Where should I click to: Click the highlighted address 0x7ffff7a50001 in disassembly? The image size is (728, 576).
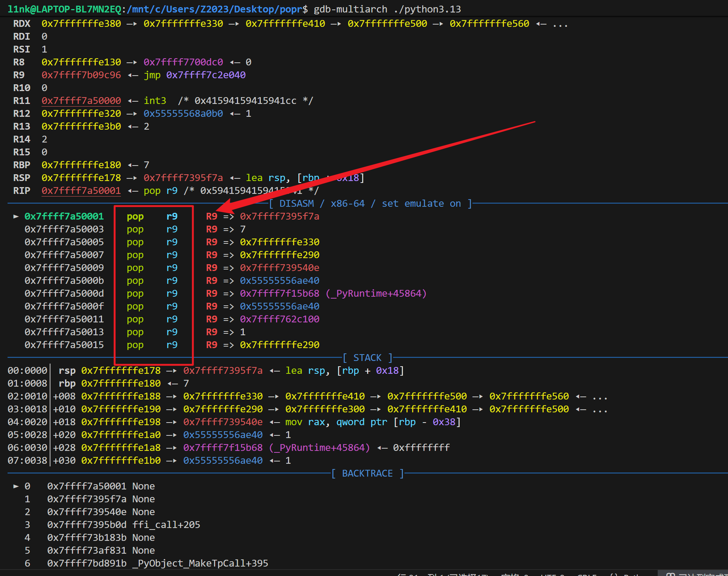click(64, 216)
